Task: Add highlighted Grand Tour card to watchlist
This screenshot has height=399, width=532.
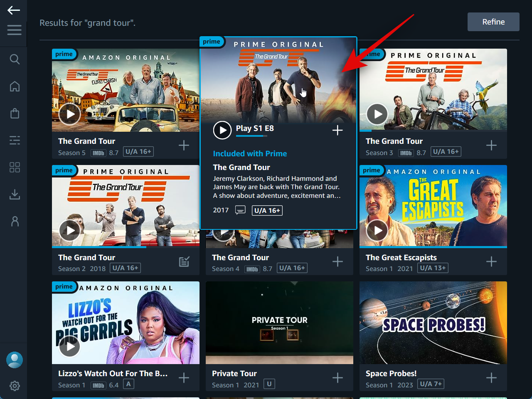Action: point(337,130)
